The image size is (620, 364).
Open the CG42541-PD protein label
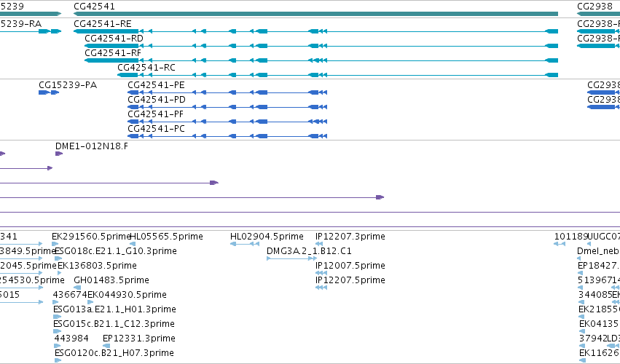[x=157, y=100]
